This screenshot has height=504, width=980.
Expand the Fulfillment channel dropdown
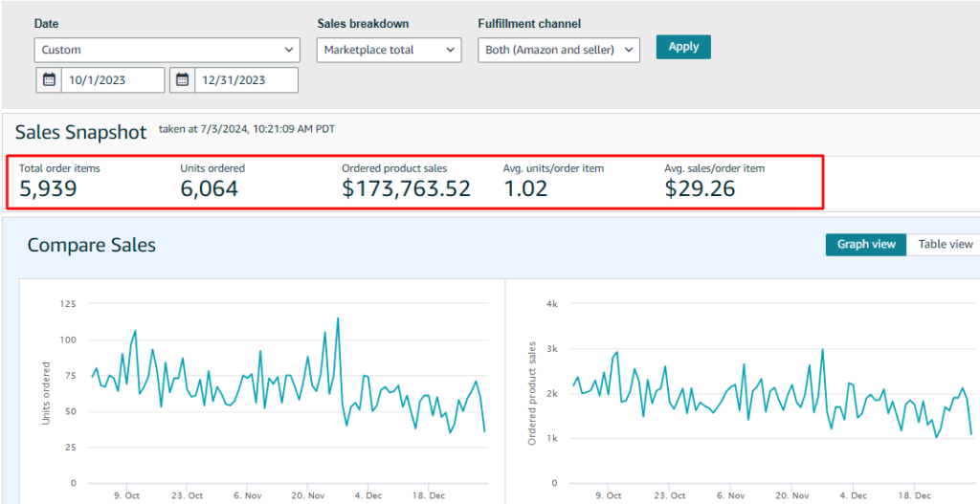[x=558, y=50]
